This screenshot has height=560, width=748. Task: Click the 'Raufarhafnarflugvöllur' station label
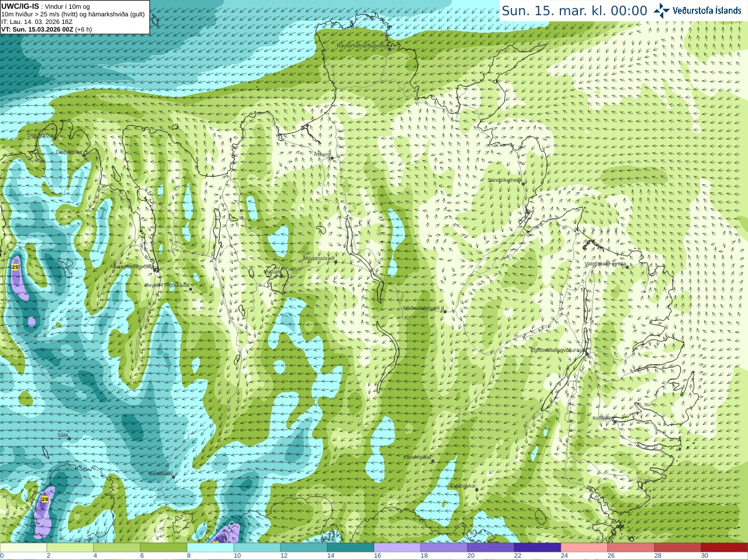click(362, 45)
